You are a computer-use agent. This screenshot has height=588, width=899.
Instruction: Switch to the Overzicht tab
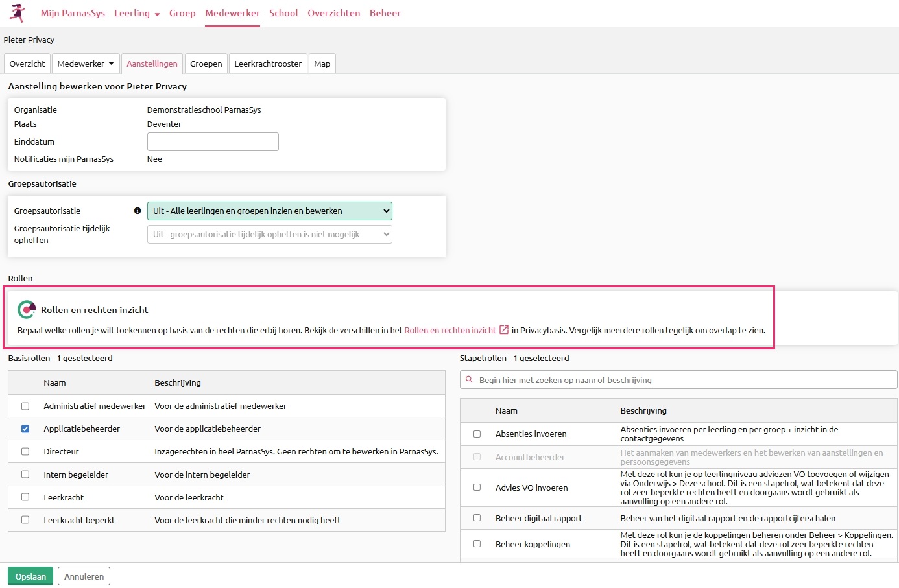click(27, 64)
